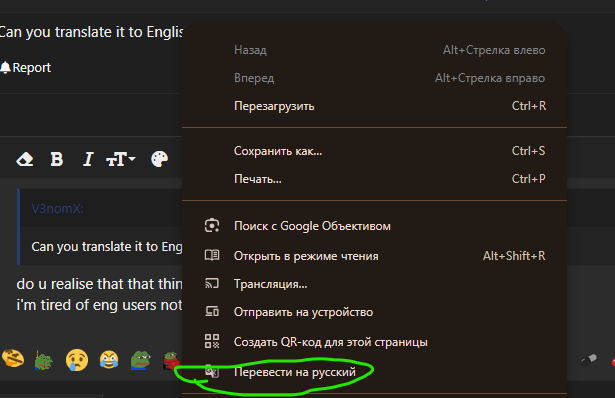
Task: Click the Google Lens camera icon
Action: point(212,225)
